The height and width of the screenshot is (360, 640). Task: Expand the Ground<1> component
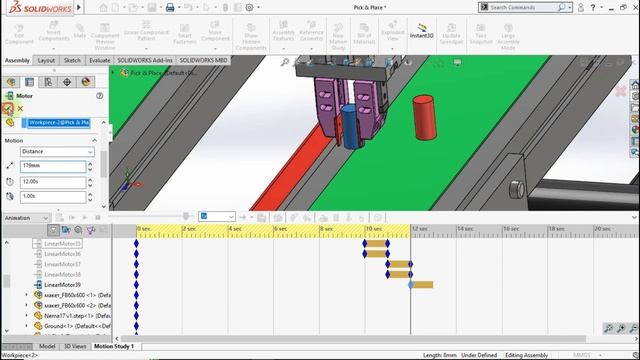[27, 326]
